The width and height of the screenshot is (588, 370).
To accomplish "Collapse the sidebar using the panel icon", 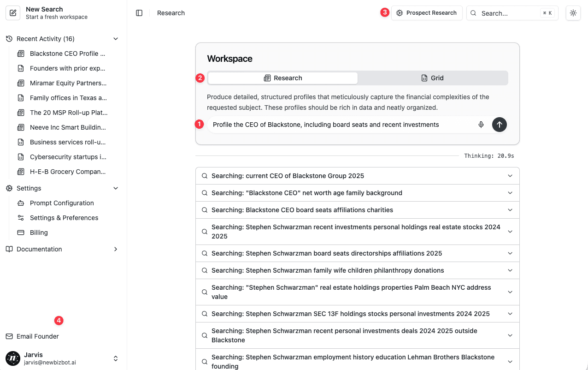I will point(139,13).
